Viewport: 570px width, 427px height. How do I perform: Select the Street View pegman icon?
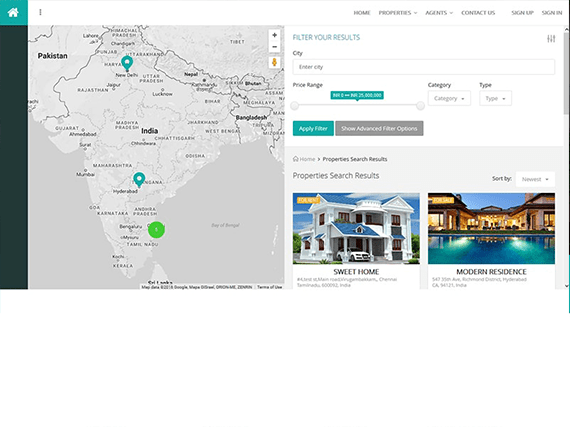tap(274, 62)
